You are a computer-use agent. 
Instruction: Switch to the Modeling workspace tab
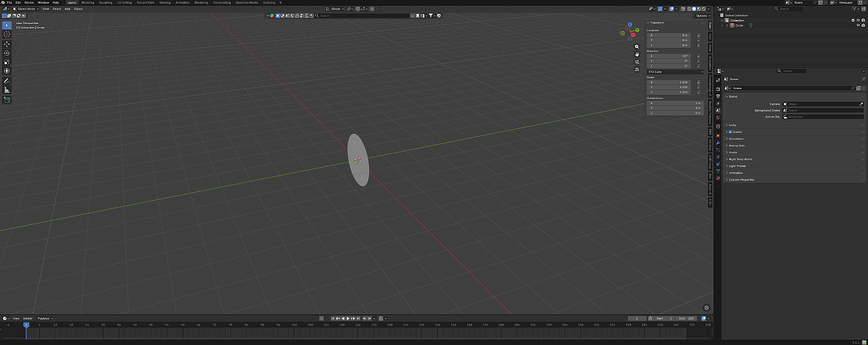(x=88, y=2)
